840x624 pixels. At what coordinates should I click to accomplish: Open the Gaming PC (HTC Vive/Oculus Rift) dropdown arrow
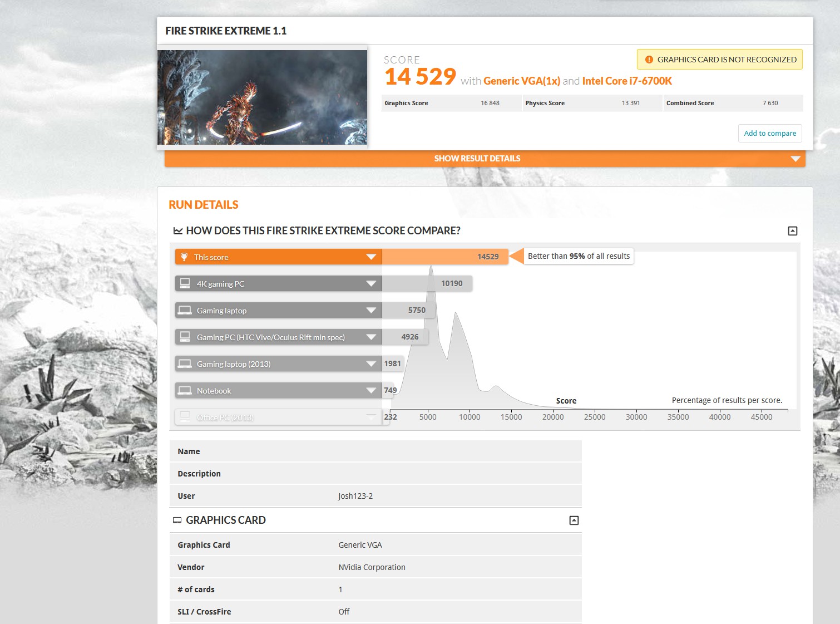(x=371, y=337)
